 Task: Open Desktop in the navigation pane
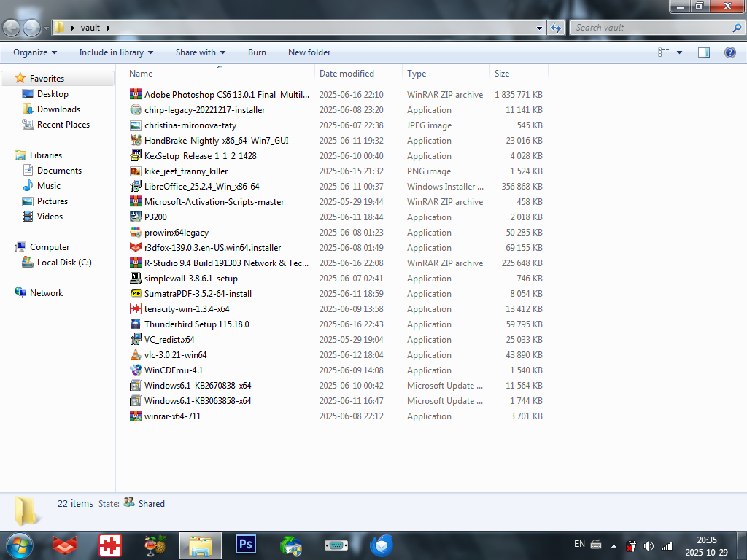53,94
